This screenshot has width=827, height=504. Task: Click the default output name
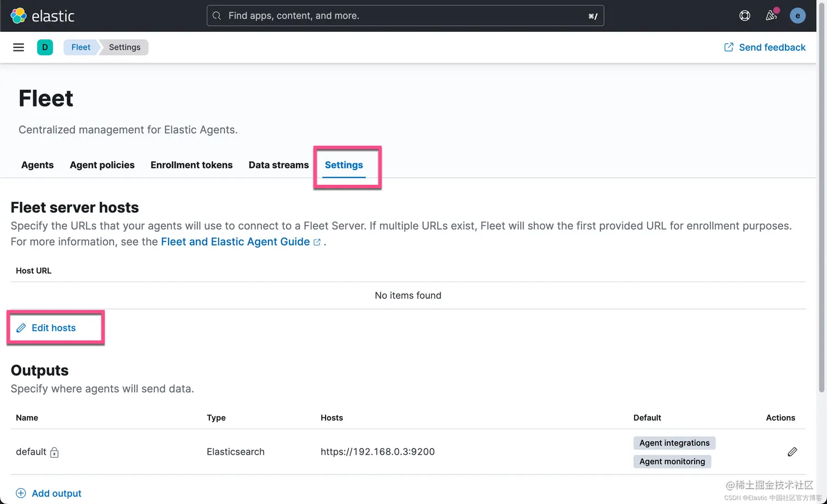[31, 452]
